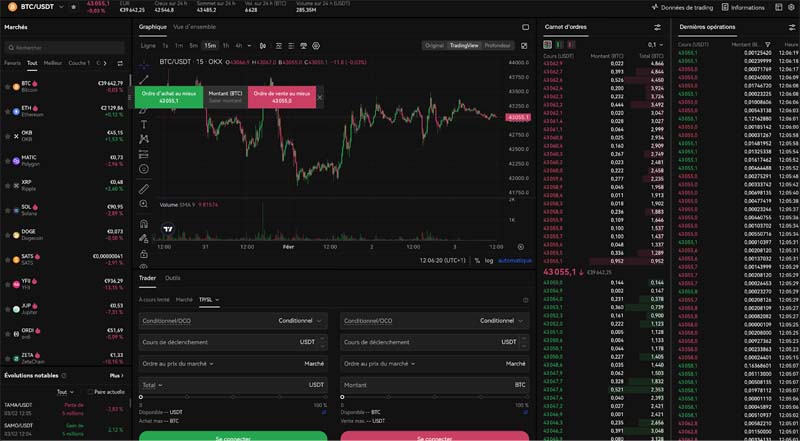This screenshot has height=441, width=800.
Task: Select the text annotation tool
Action: point(144,124)
